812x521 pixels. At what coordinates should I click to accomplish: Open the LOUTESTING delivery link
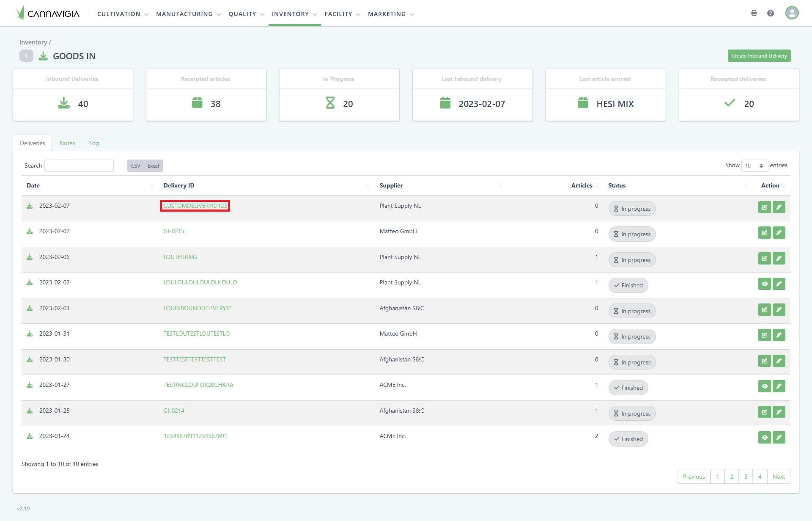(x=180, y=257)
